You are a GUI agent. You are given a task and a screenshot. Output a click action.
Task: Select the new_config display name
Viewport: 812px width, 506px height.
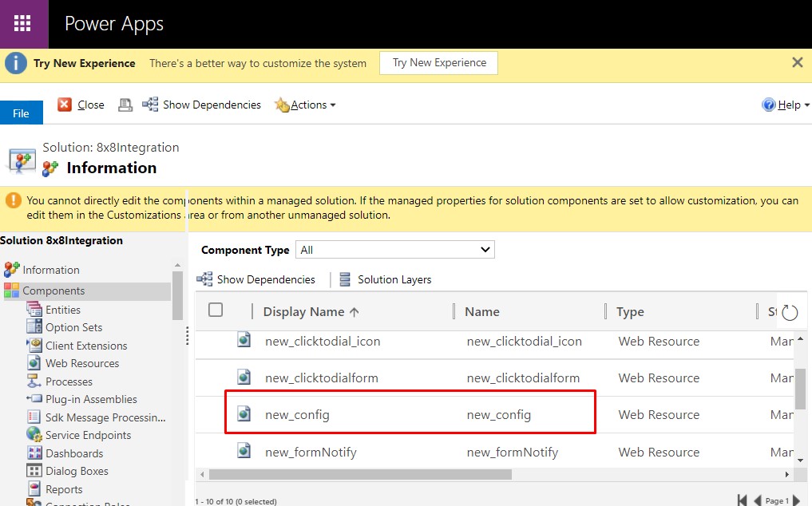[x=297, y=415]
